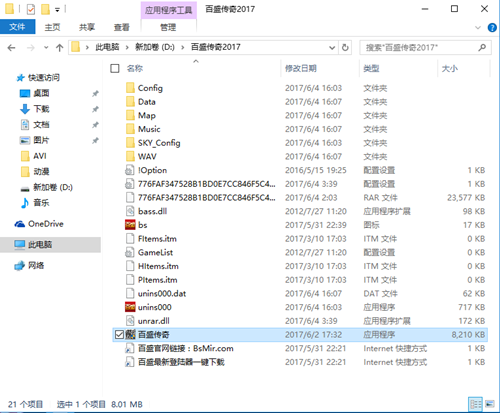Viewport: 500px width, 413px height.
Task: Open 下载 in navigation pane
Action: (x=41, y=109)
